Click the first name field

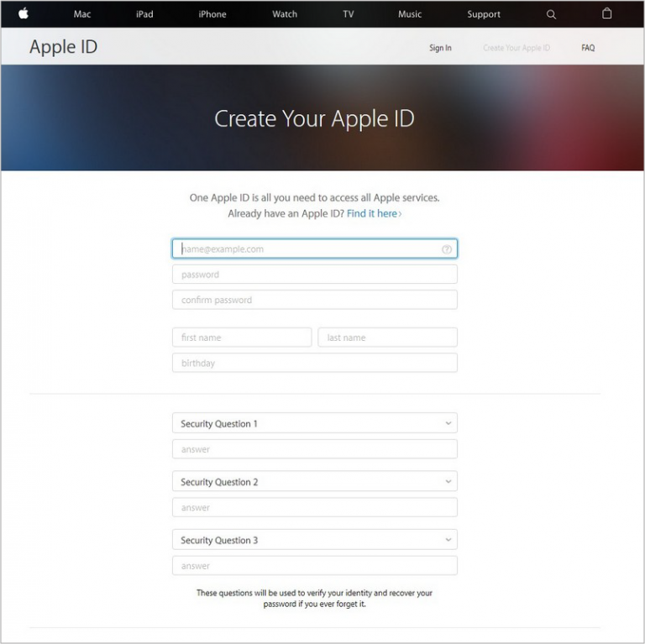pyautogui.click(x=242, y=338)
